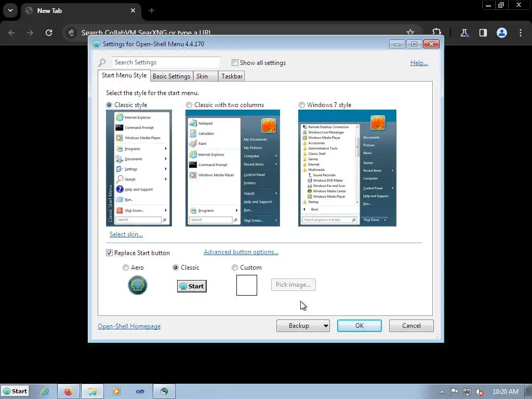Screen dimensions: 532x399
Task: Select the Windows 7 style option
Action: point(302,105)
